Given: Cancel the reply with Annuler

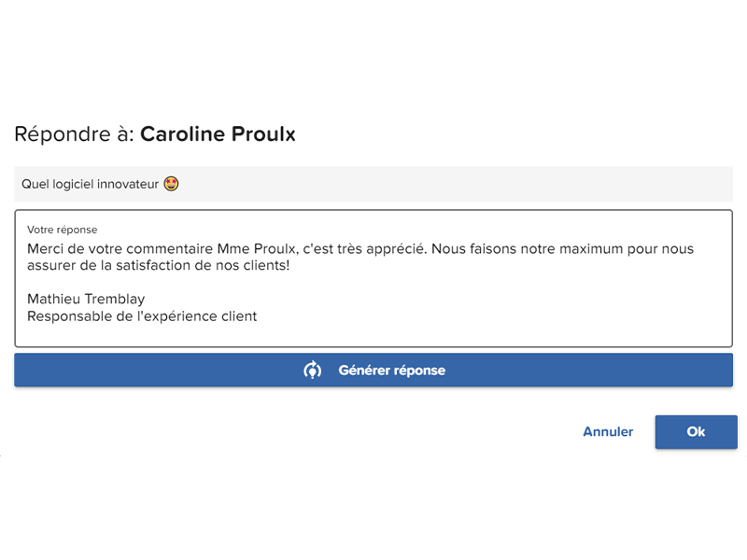Looking at the screenshot, I should (x=608, y=432).
